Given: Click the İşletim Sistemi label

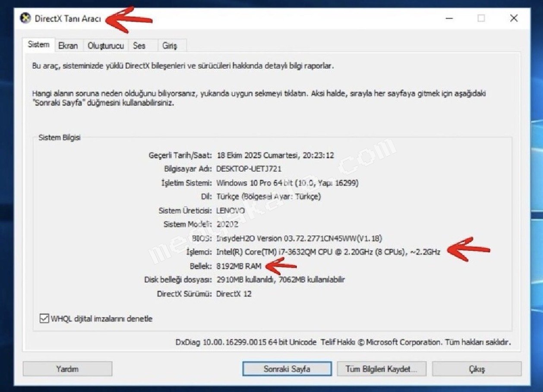Looking at the screenshot, I should [x=186, y=183].
